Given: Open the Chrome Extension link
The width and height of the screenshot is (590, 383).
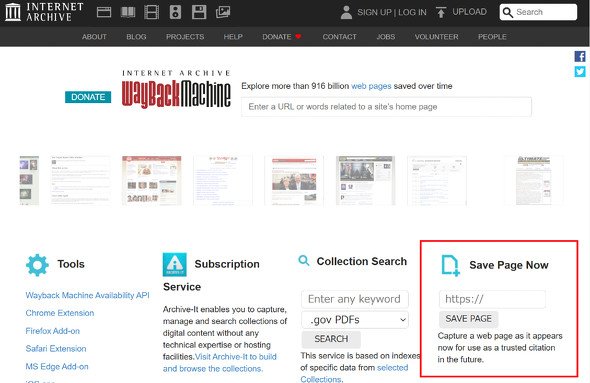Looking at the screenshot, I should pyautogui.click(x=60, y=313).
